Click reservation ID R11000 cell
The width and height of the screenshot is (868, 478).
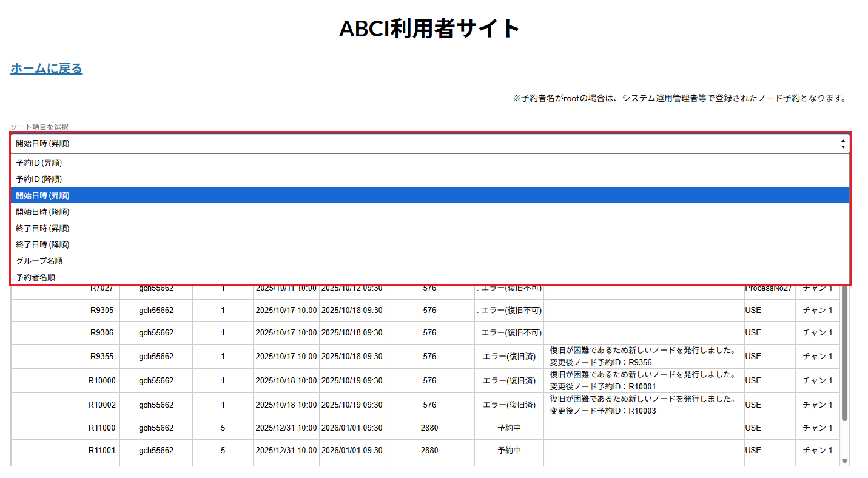102,428
